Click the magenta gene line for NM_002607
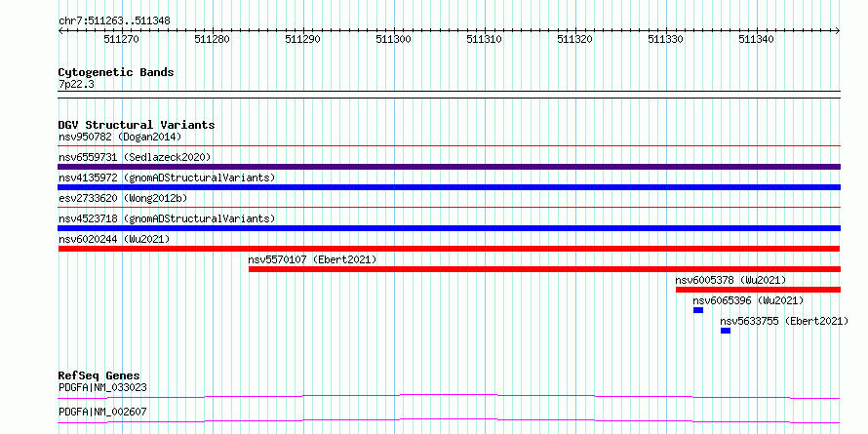868x434 pixels. coord(450,420)
